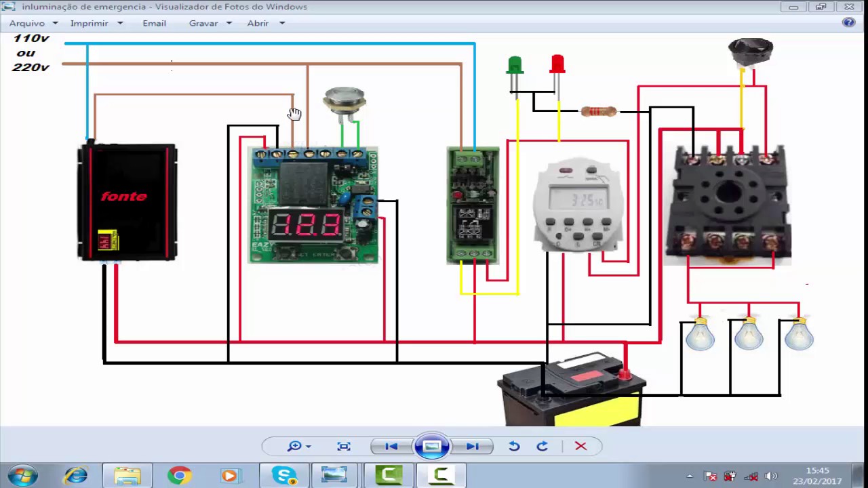Click the network tray icon
The width and height of the screenshot is (868, 488).
pos(751,476)
